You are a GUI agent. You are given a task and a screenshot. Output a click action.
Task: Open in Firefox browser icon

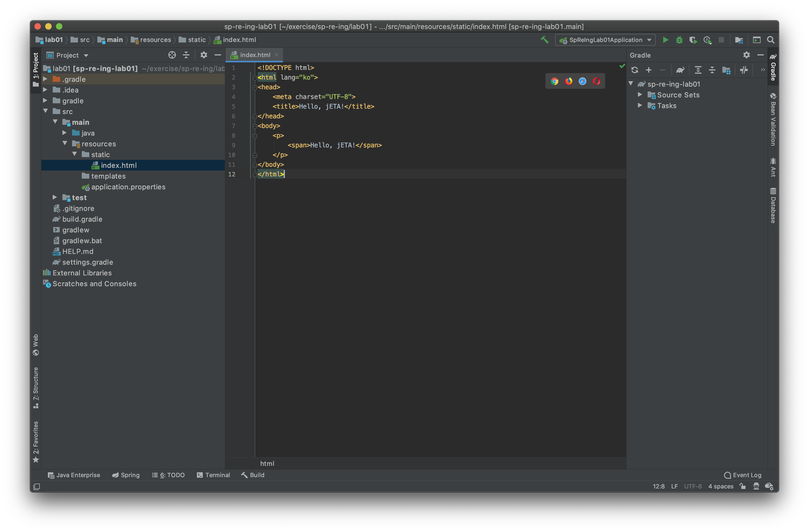pyautogui.click(x=568, y=81)
